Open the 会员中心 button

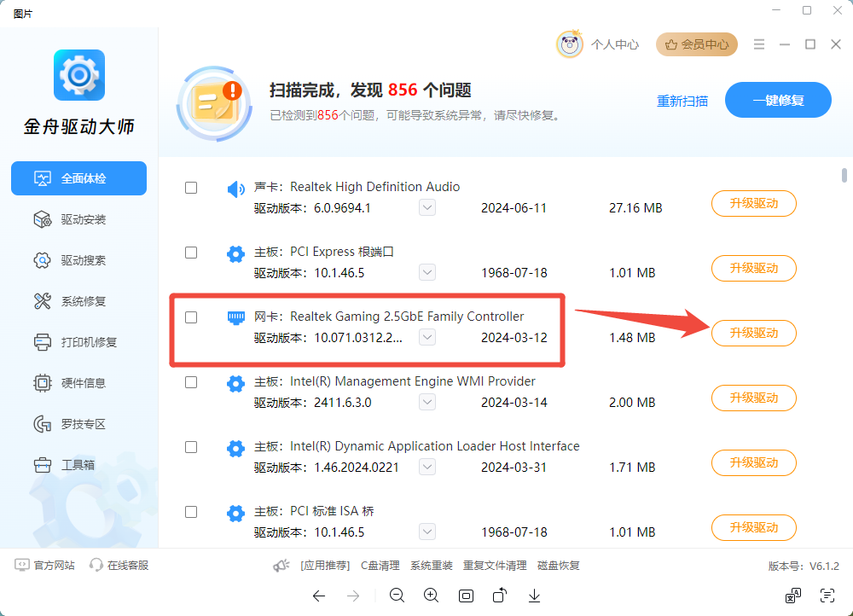pyautogui.click(x=697, y=44)
